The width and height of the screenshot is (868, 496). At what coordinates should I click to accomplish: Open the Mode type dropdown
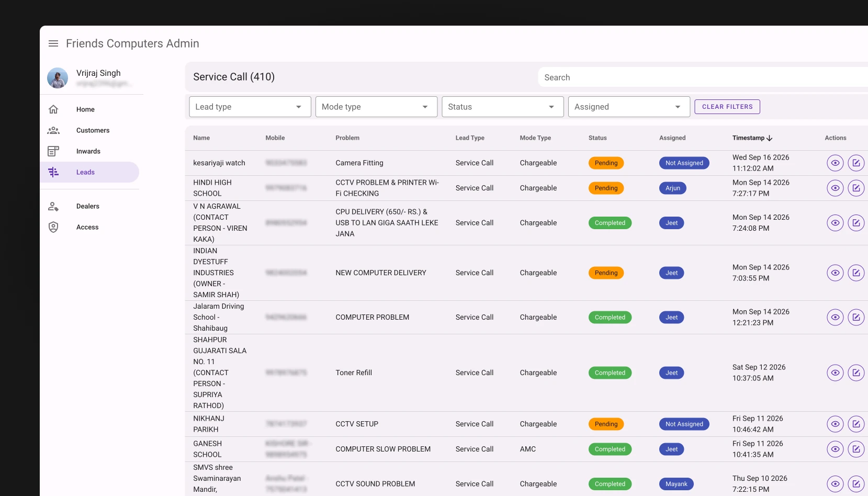pyautogui.click(x=376, y=107)
